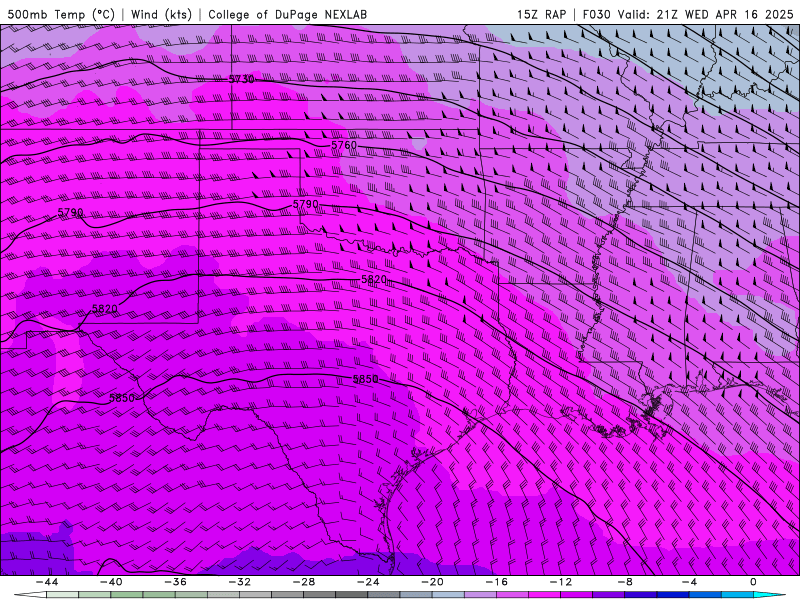Click the 'F030 Valid: 21Z WED APR 16 2025' timestamp

[688, 14]
